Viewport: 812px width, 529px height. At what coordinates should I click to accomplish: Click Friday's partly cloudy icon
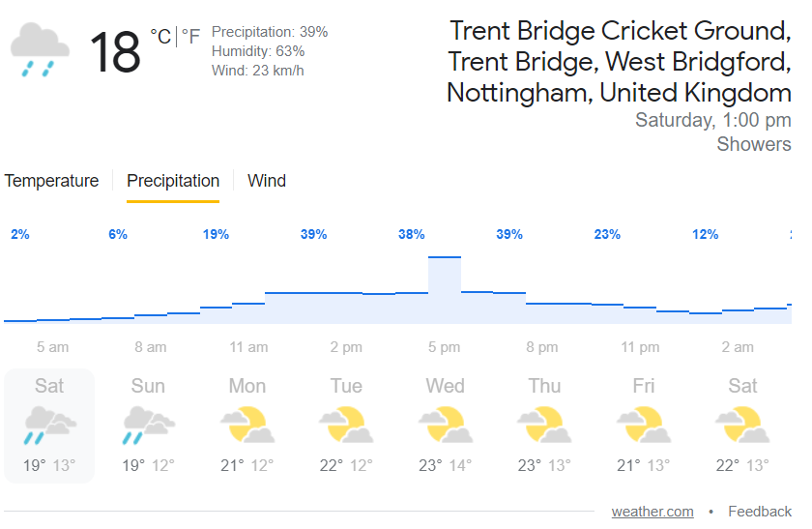point(644,426)
